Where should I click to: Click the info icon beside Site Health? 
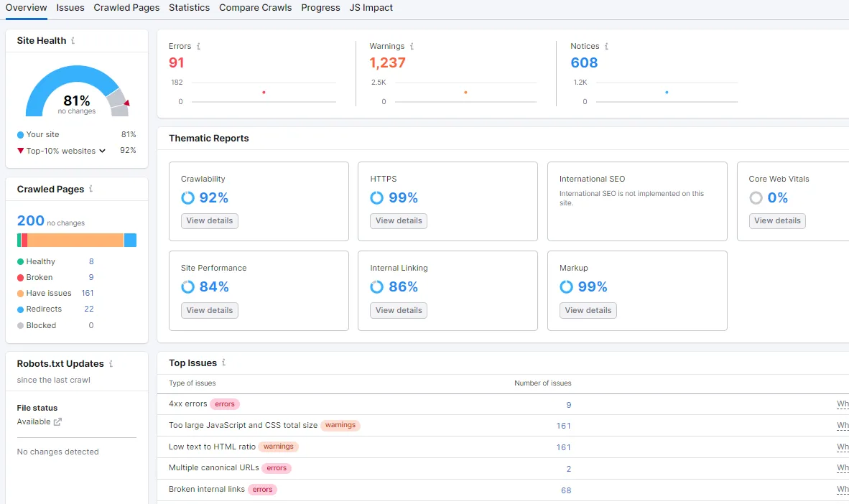coord(73,41)
